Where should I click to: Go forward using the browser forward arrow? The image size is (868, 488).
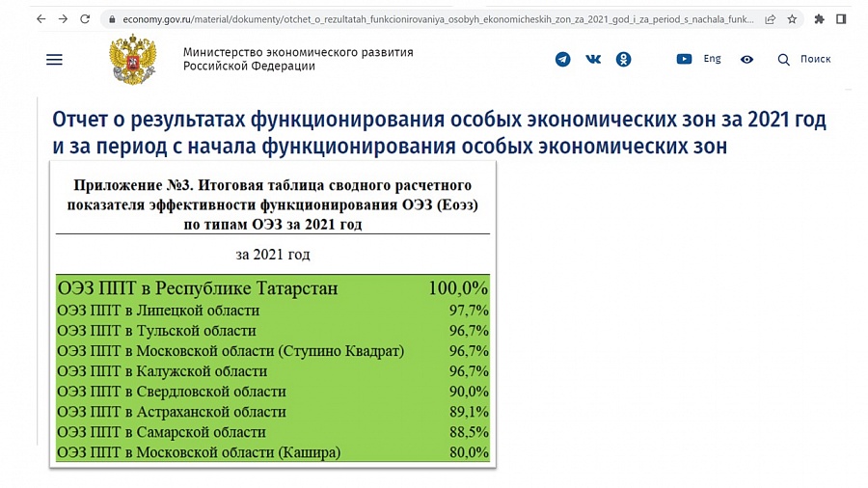pyautogui.click(x=63, y=19)
